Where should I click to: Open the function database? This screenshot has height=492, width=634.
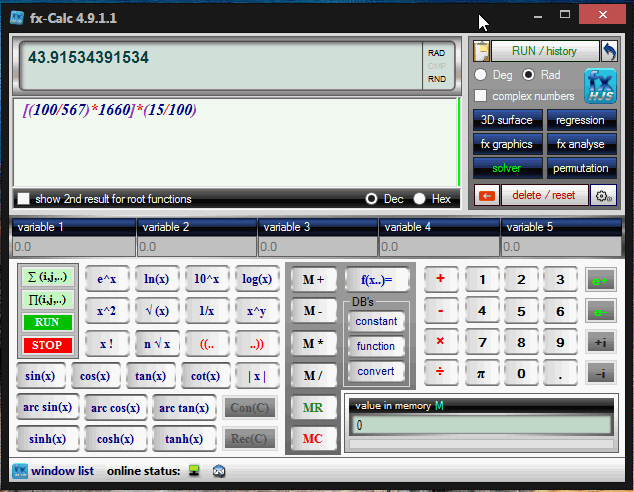coord(376,346)
